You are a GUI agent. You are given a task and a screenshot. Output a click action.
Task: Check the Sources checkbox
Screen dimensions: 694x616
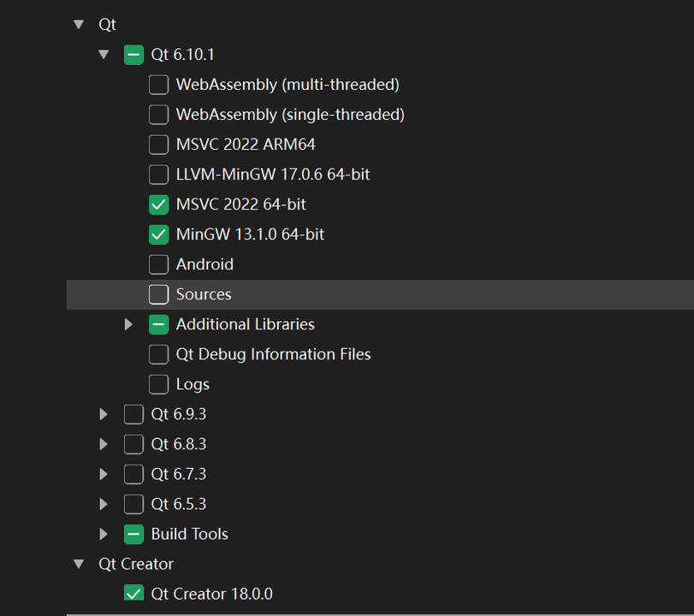158,294
